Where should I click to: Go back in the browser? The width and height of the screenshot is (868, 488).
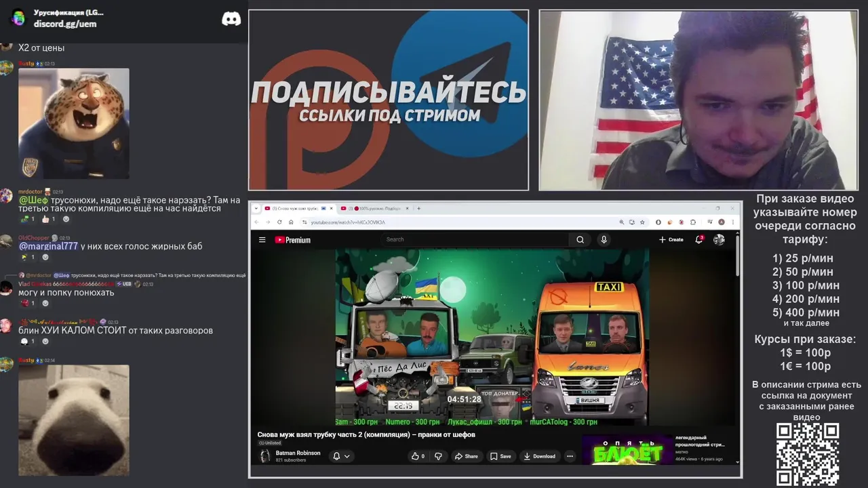pos(256,222)
